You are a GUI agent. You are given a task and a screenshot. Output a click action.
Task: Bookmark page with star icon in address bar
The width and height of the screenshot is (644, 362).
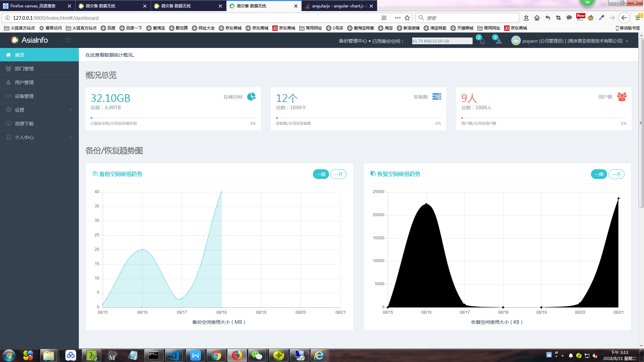click(x=407, y=18)
